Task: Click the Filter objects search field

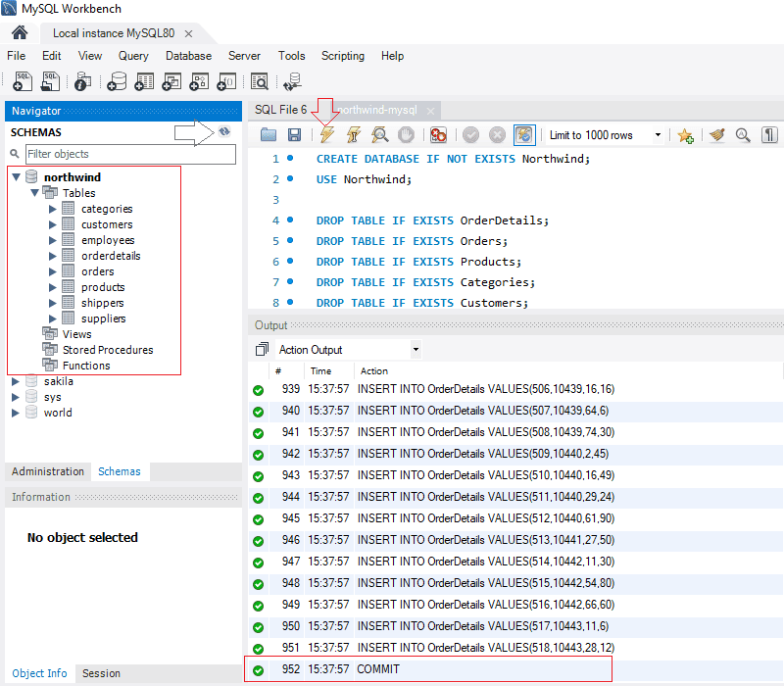Action: click(x=127, y=154)
